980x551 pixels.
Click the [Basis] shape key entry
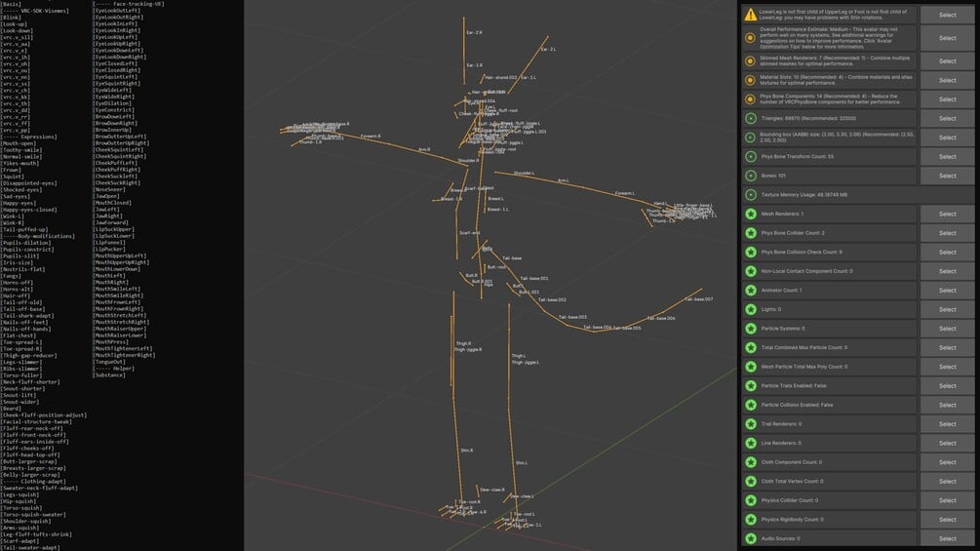click(11, 4)
